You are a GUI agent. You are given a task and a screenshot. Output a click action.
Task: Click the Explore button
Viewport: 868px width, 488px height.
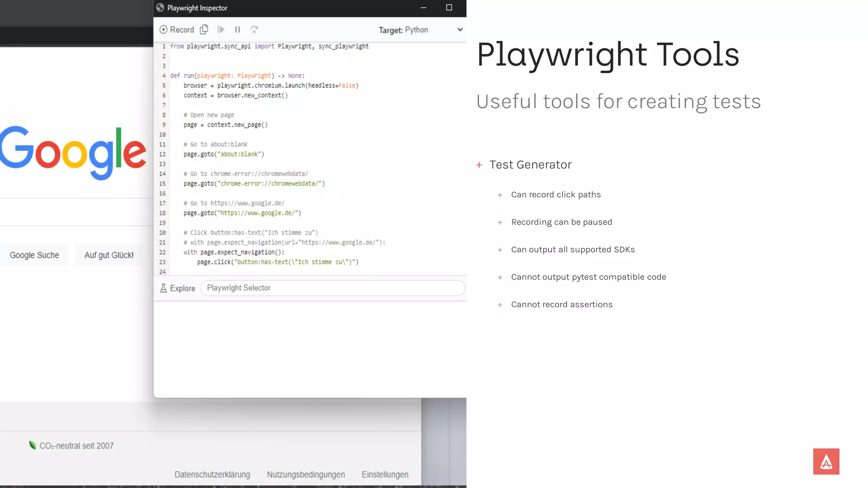178,288
